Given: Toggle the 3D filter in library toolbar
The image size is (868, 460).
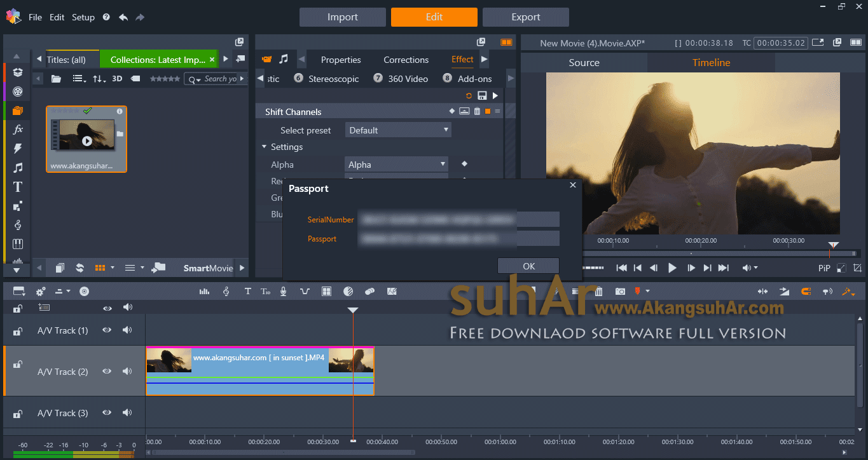Looking at the screenshot, I should point(117,79).
